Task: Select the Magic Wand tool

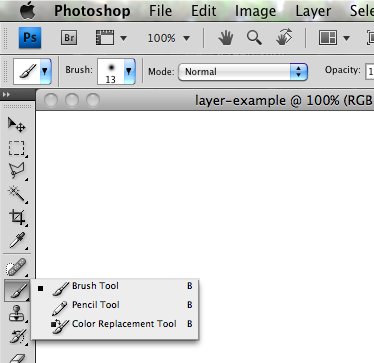Action: click(x=17, y=194)
